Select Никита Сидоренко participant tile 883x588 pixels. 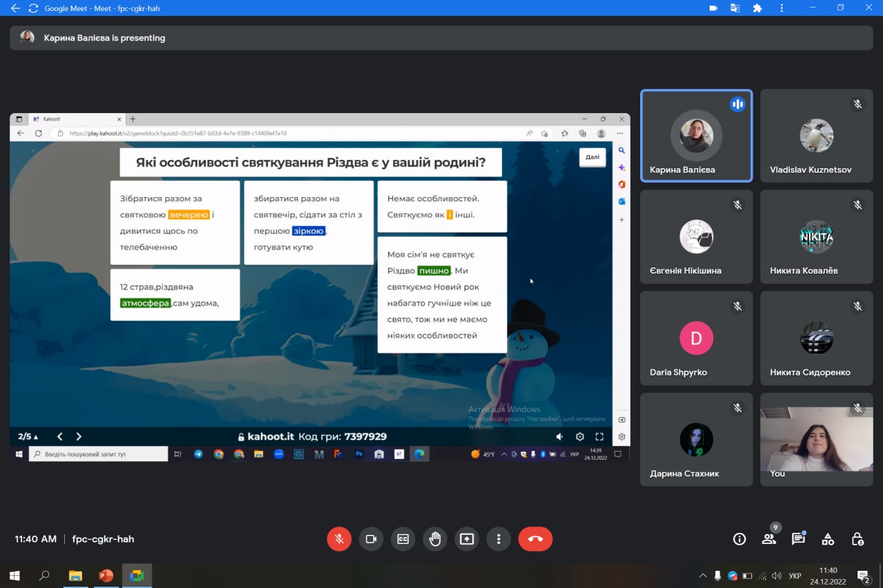(817, 338)
